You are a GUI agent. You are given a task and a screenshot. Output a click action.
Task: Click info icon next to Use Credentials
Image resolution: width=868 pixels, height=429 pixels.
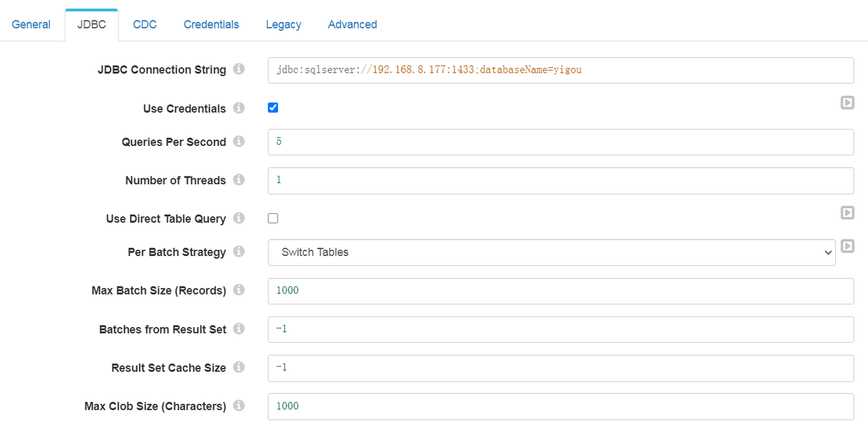point(239,108)
